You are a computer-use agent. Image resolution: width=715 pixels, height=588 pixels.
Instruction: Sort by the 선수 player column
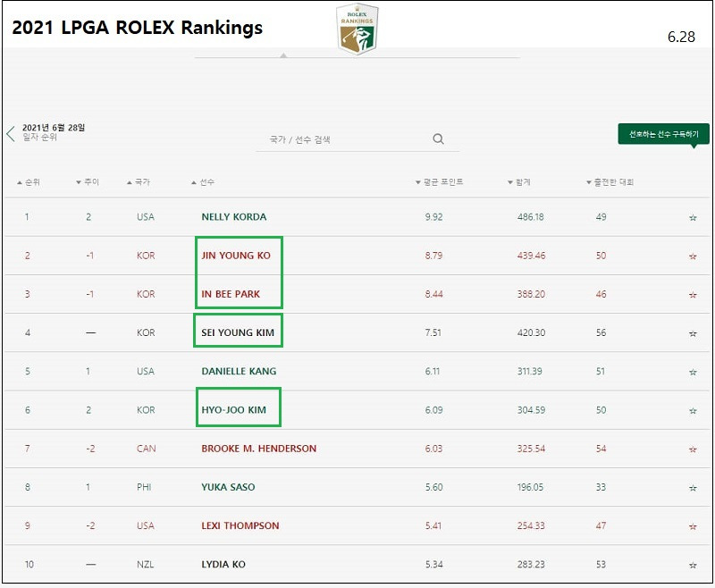[203, 182]
